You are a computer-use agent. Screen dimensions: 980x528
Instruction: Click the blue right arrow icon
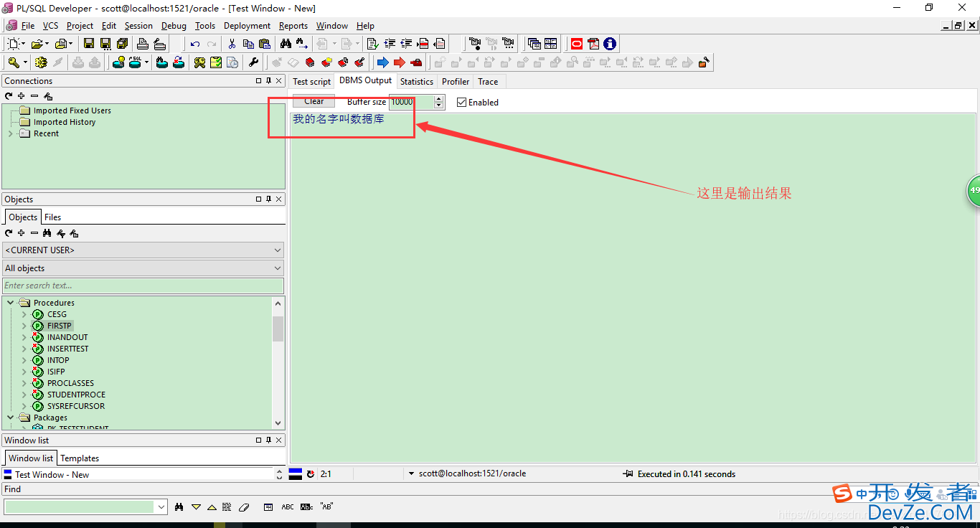382,62
